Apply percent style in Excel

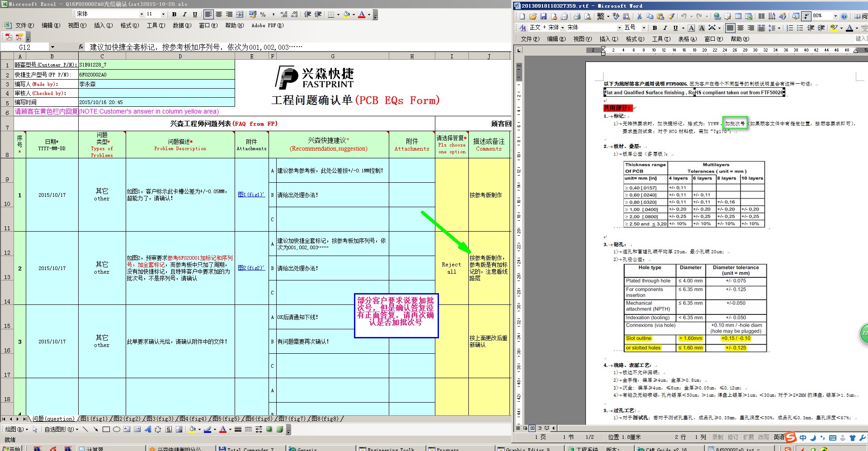pyautogui.click(x=263, y=14)
